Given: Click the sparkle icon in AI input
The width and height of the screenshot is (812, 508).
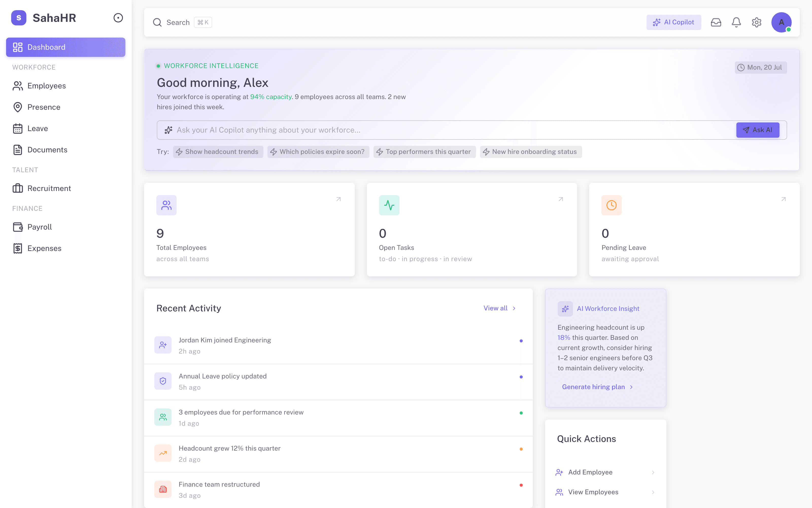Looking at the screenshot, I should tap(168, 130).
